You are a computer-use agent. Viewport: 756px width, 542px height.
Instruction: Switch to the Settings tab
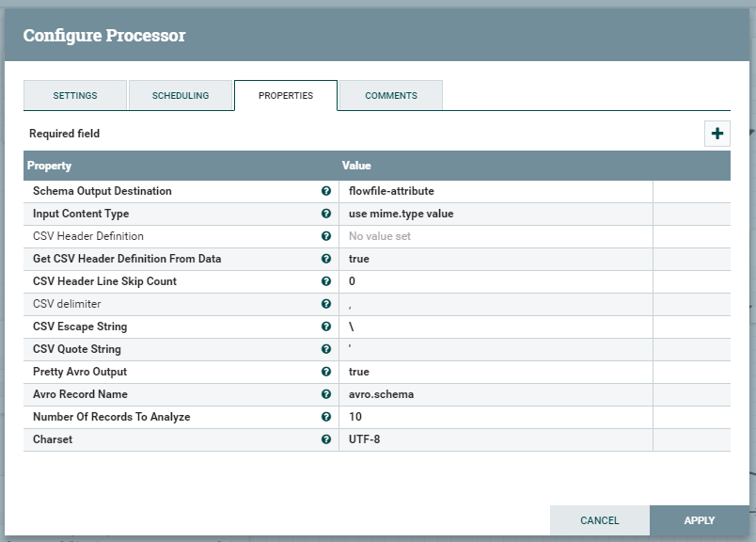75,96
